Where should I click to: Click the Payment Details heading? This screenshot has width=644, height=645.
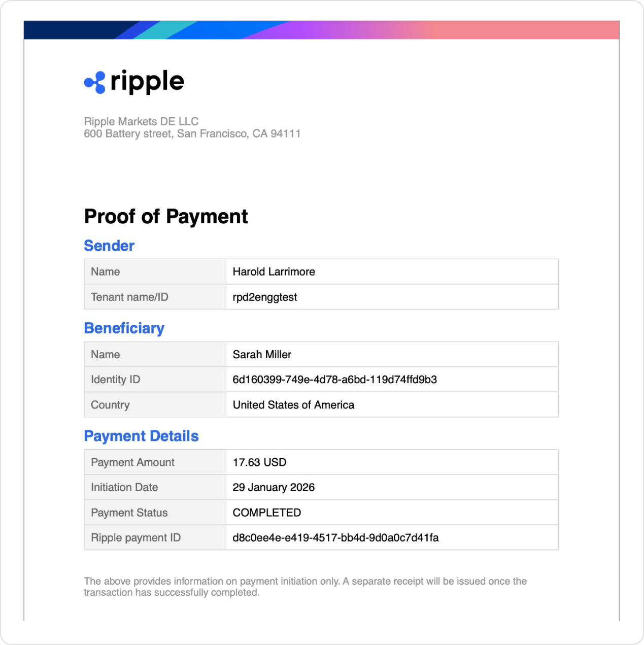click(141, 436)
